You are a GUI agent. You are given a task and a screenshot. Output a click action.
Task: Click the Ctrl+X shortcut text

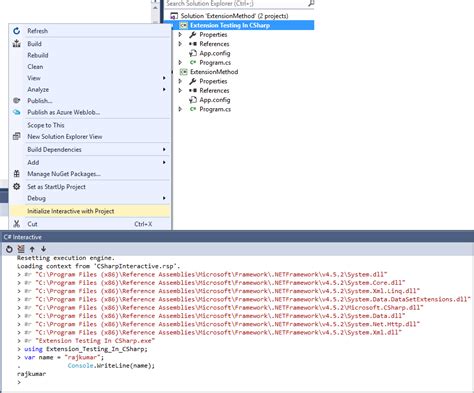pyautogui.click(x=143, y=224)
